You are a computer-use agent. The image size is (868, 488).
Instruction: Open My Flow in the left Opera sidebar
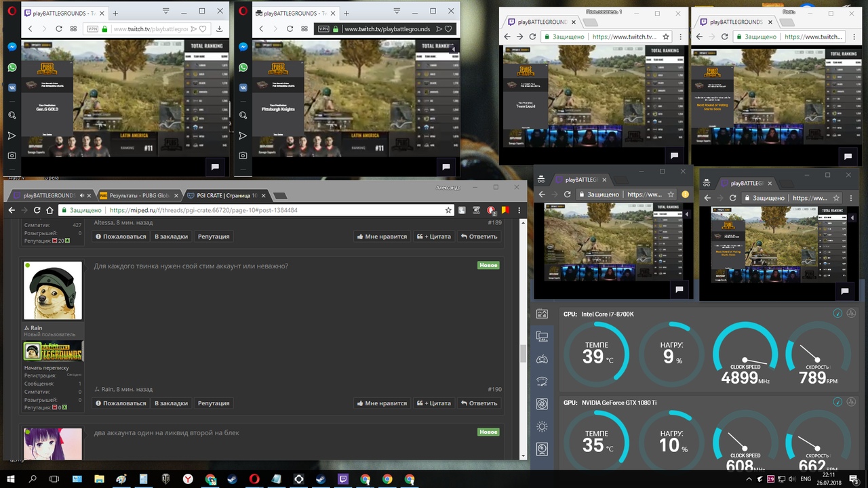[x=12, y=136]
